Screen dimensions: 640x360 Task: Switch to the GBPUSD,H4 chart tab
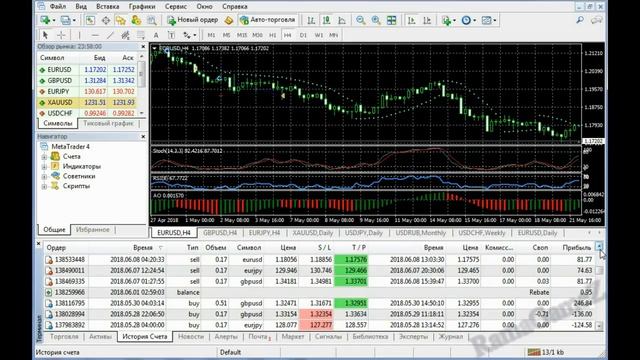point(220,233)
